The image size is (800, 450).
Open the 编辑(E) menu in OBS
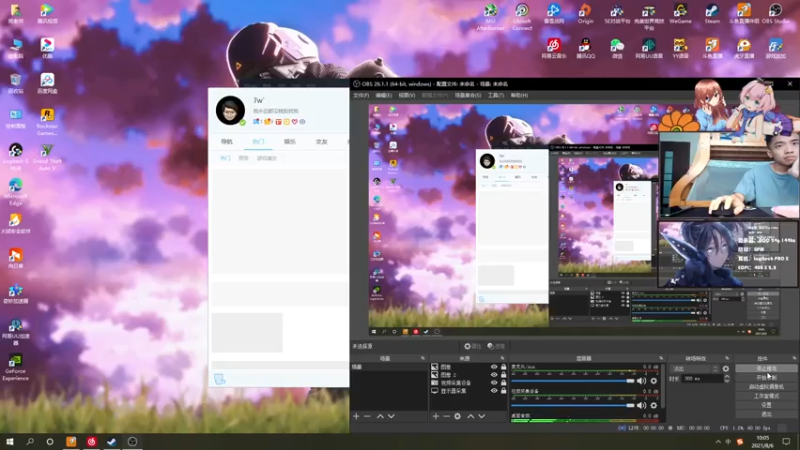[x=384, y=95]
